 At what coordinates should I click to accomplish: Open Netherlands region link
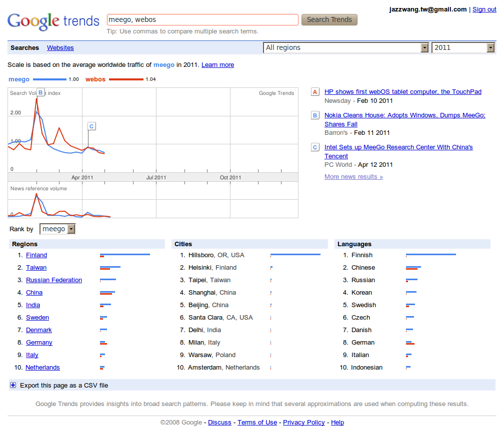[43, 368]
